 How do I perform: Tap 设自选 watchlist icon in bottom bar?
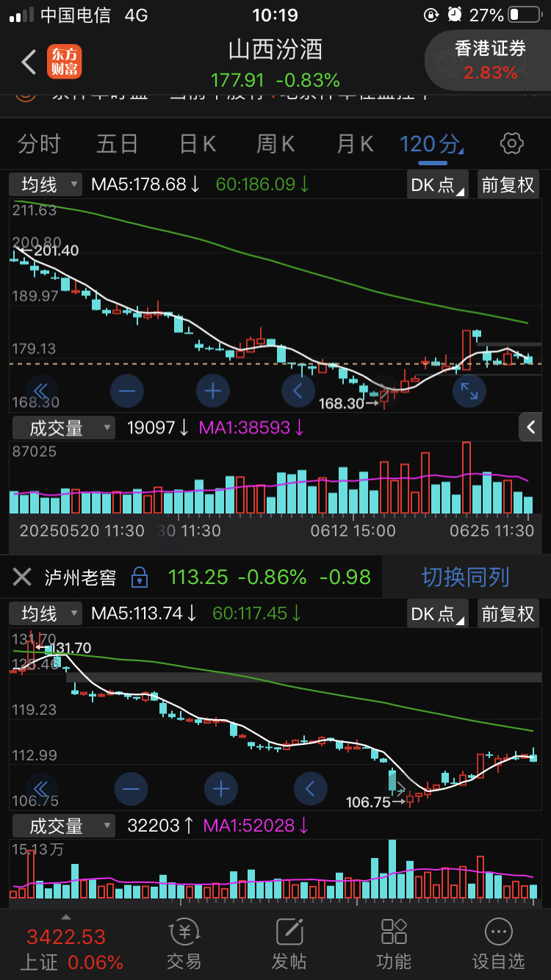498,943
